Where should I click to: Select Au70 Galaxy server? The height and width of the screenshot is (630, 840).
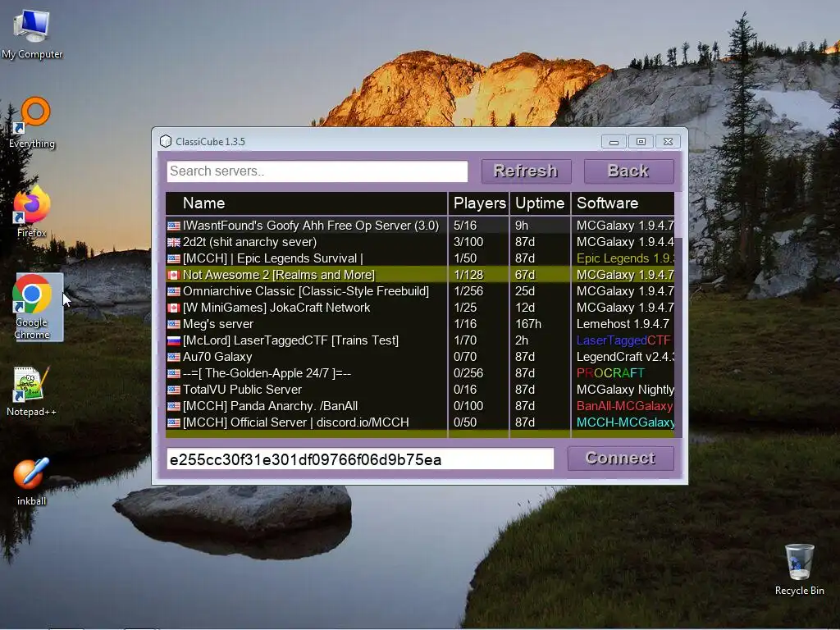click(420, 357)
